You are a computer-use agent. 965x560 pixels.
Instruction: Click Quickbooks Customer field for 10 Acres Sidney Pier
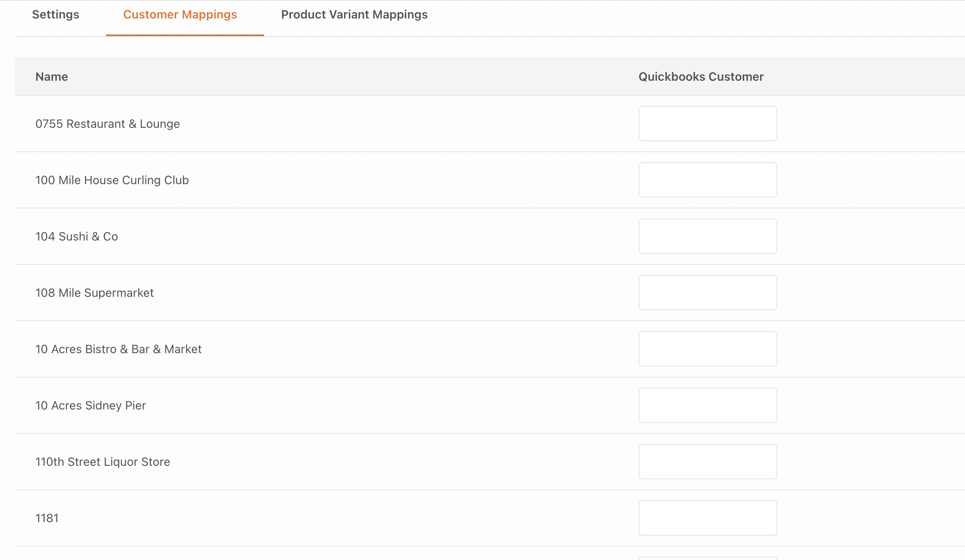[708, 405]
